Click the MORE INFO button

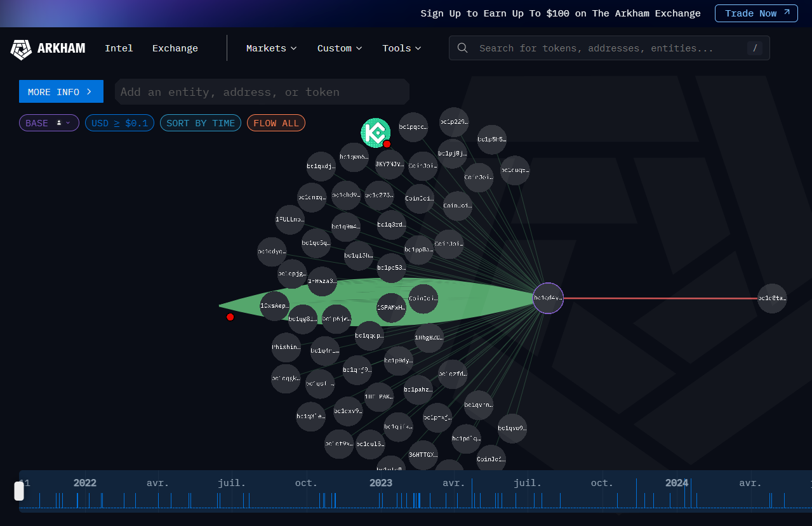pos(61,91)
